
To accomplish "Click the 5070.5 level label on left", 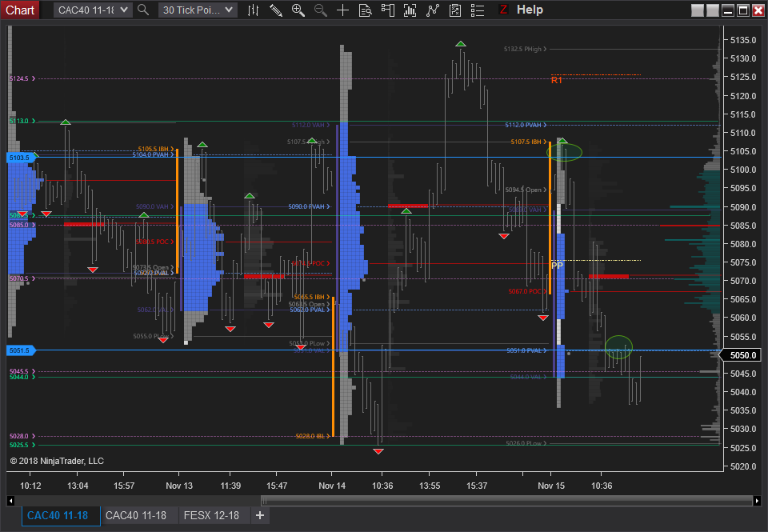I will (22, 278).
